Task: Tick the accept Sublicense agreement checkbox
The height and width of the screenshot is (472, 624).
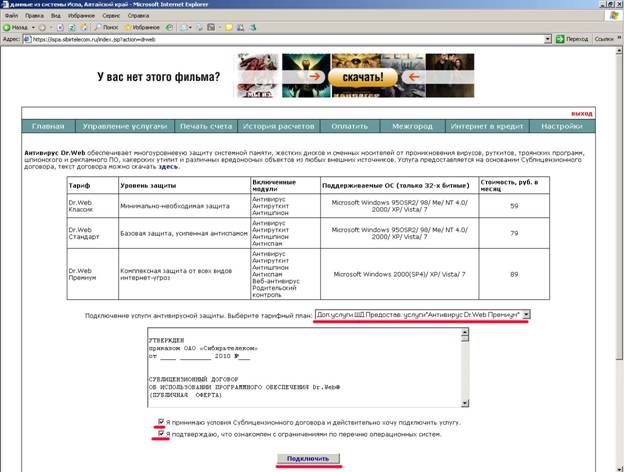Action: tap(161, 422)
